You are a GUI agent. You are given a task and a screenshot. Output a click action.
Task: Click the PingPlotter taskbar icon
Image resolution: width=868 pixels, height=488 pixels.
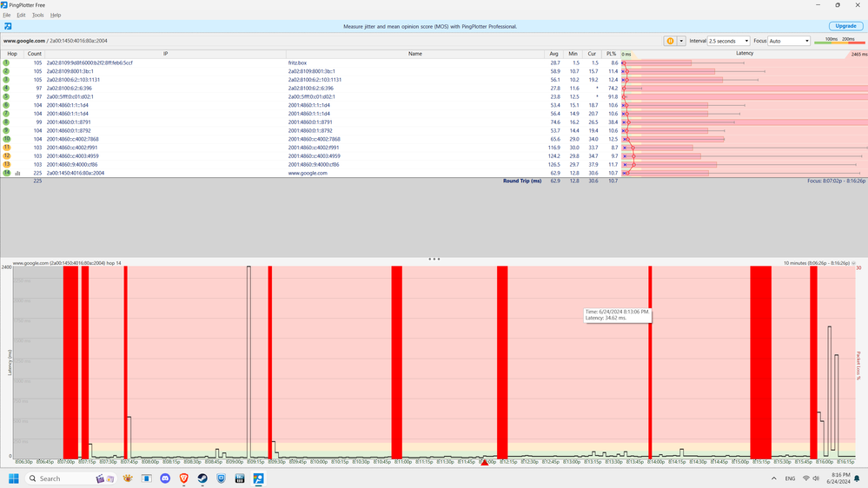(x=259, y=478)
